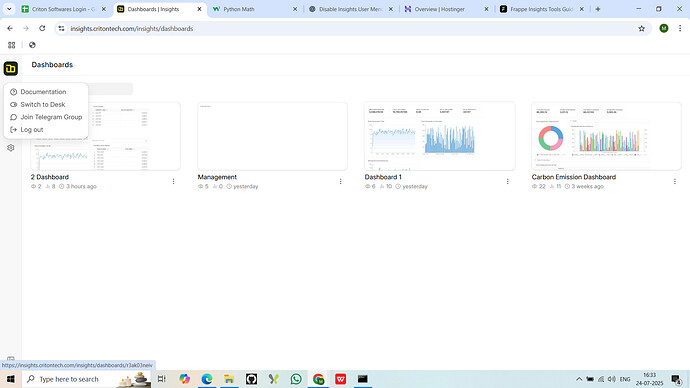
Task: Launch Copilot from the taskbar
Action: (184, 379)
